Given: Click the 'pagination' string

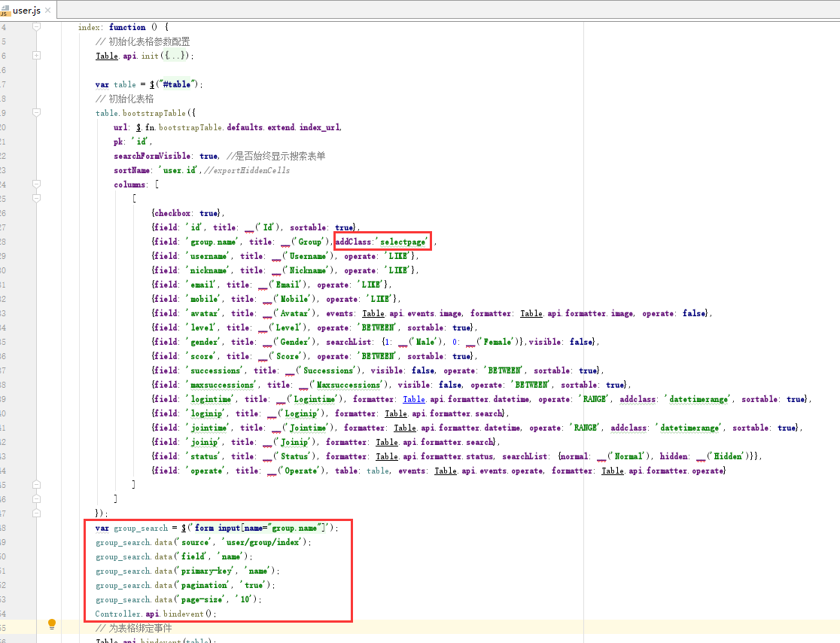Looking at the screenshot, I should click(204, 585).
